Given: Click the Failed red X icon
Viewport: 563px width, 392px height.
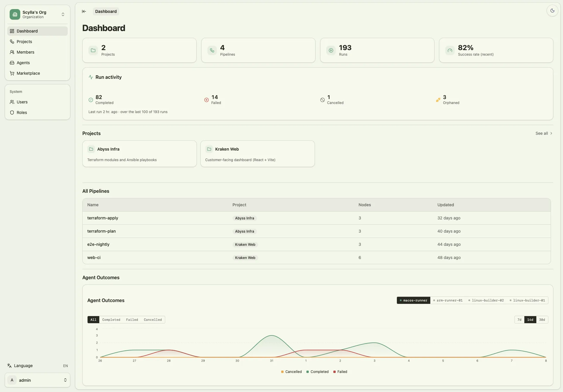Looking at the screenshot, I should [x=207, y=100].
